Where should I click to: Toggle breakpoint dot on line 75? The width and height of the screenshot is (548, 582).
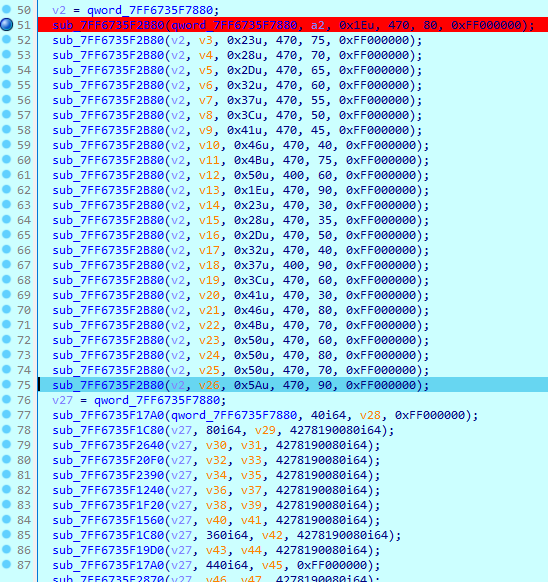pyautogui.click(x=6, y=385)
